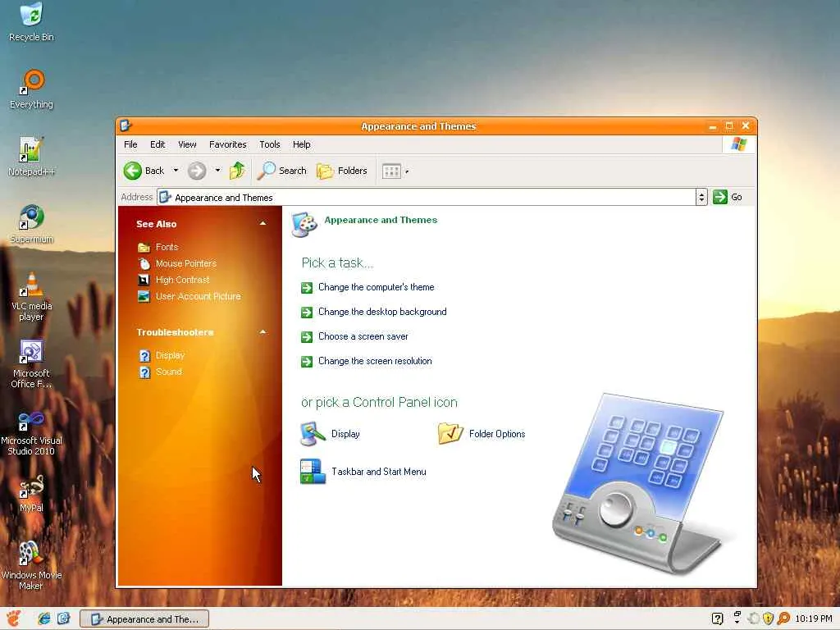This screenshot has width=840, height=630.
Task: Select Change the desktop background task
Action: [x=382, y=312]
